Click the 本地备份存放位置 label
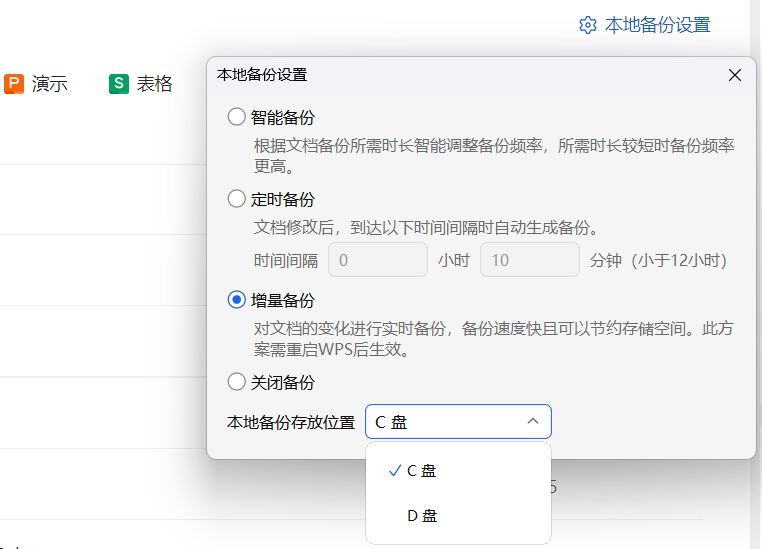 point(291,422)
